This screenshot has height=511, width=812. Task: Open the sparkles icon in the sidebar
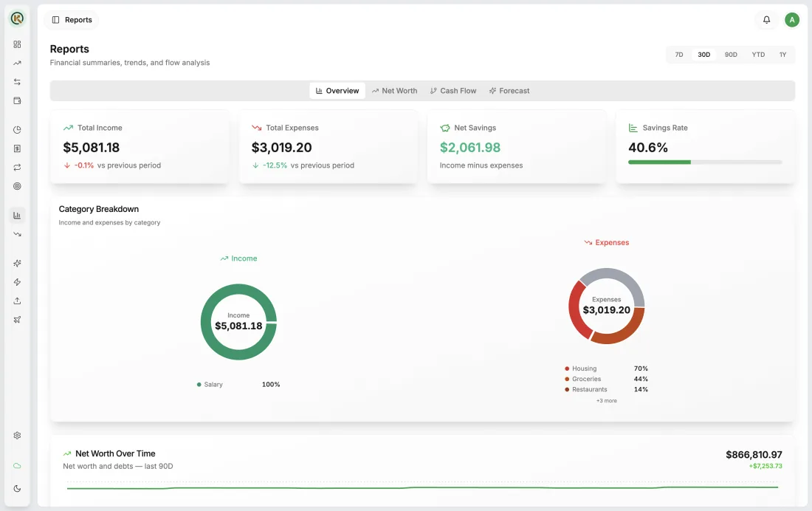pyautogui.click(x=17, y=264)
